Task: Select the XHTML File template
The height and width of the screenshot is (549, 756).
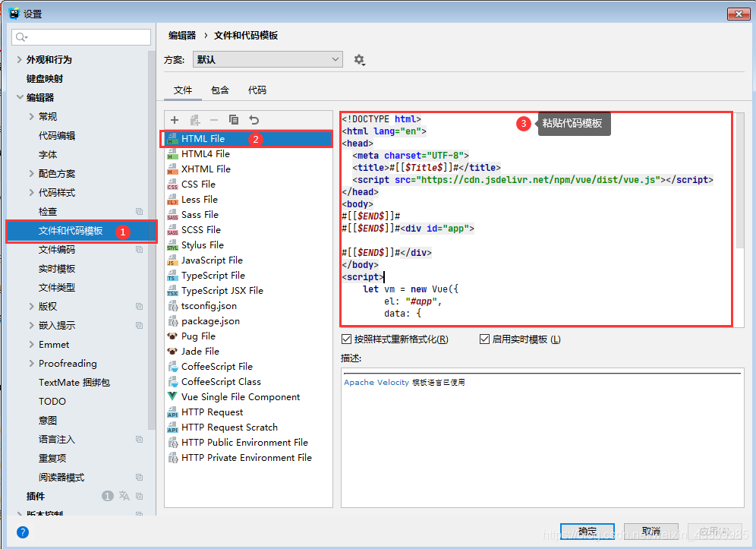Action: 248,169
